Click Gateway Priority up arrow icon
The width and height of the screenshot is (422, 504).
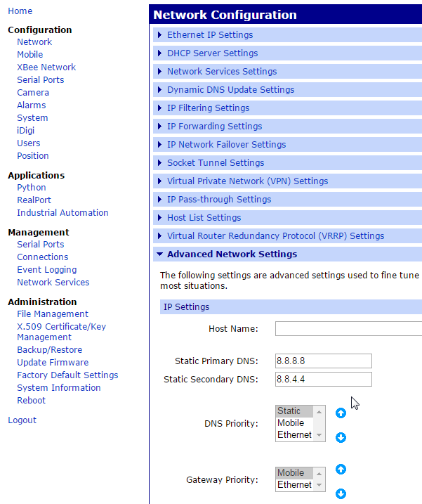point(341,470)
